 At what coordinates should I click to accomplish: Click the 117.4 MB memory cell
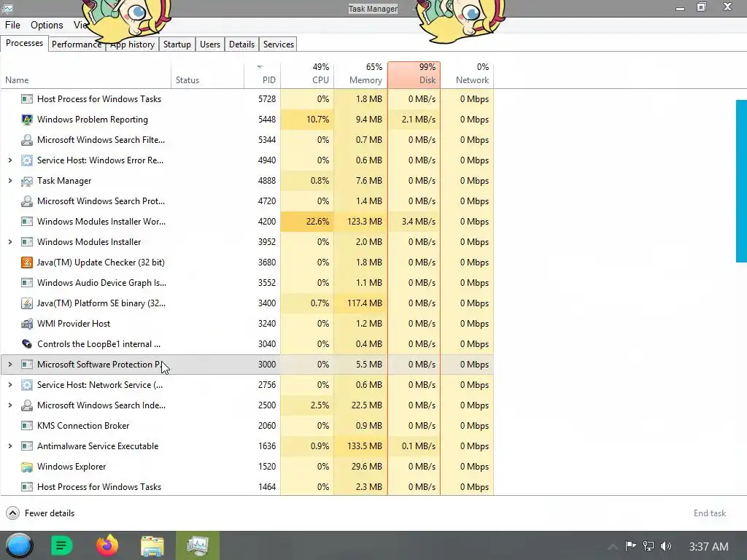(x=360, y=303)
